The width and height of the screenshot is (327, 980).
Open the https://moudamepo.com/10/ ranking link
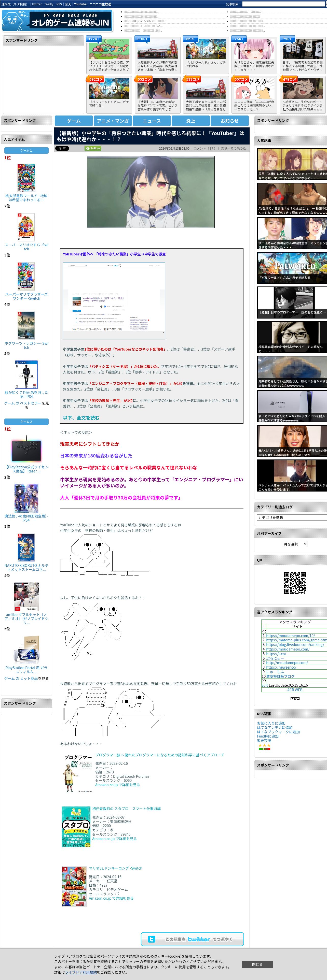291,636
